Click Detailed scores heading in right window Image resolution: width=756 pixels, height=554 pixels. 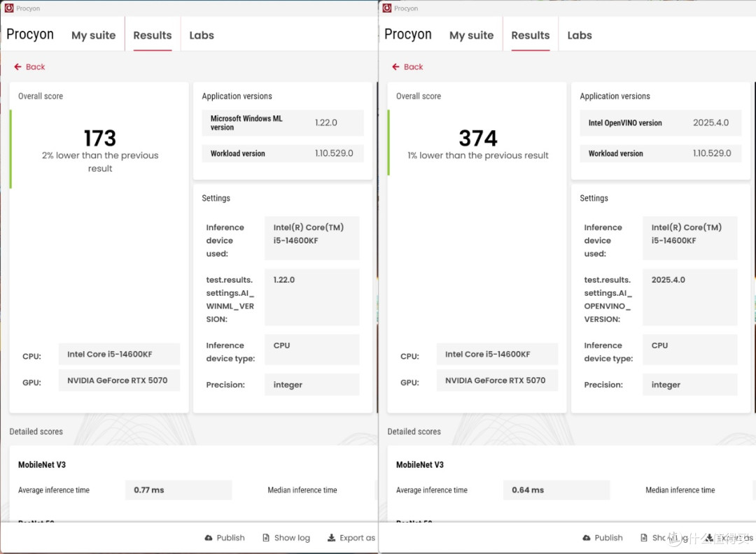click(414, 432)
